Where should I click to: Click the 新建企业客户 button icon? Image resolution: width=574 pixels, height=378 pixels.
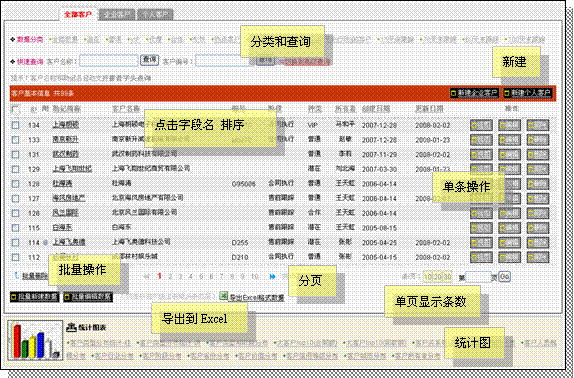[453, 93]
